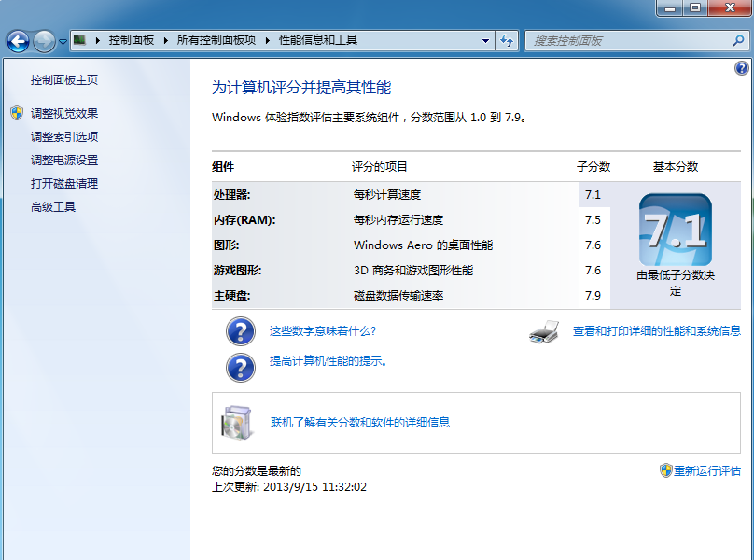Screen dimensions: 754x560
Task: Click 重新运行评估 to rerun the assessment
Action: 706,470
